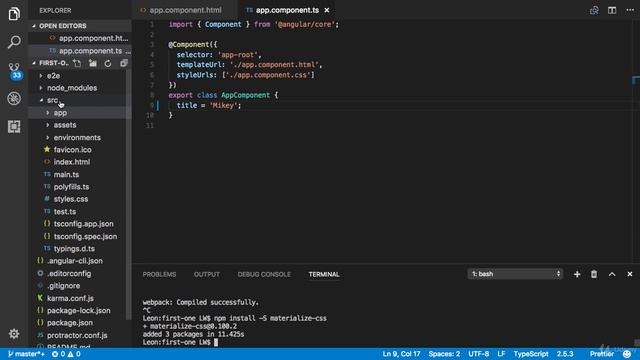This screenshot has width=640, height=360.
Task: Open app.component.html in Open Editors list
Action: tap(93, 38)
